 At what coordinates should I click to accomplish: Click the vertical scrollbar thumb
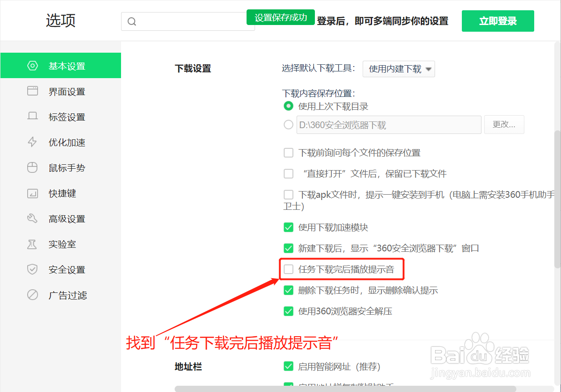tap(557, 199)
